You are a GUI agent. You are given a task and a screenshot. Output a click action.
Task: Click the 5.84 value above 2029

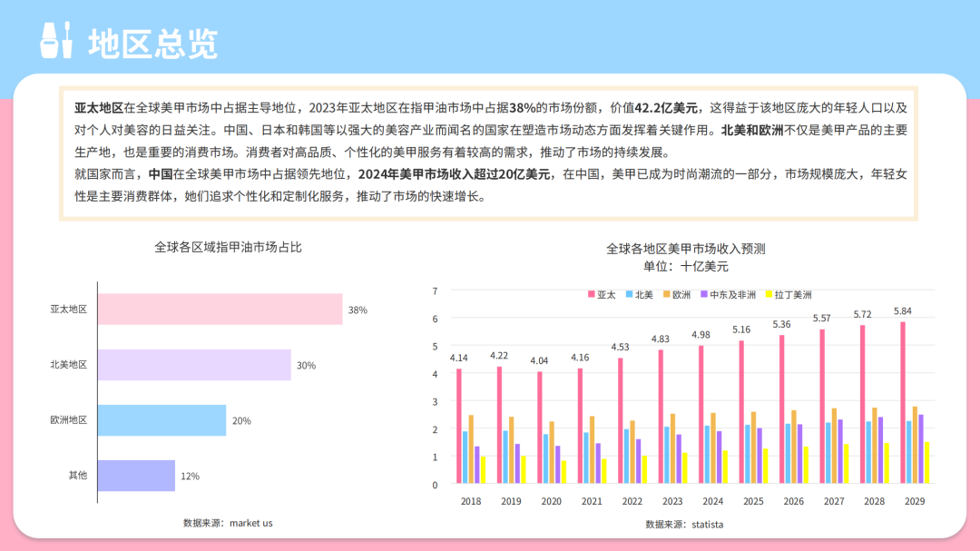tap(903, 310)
